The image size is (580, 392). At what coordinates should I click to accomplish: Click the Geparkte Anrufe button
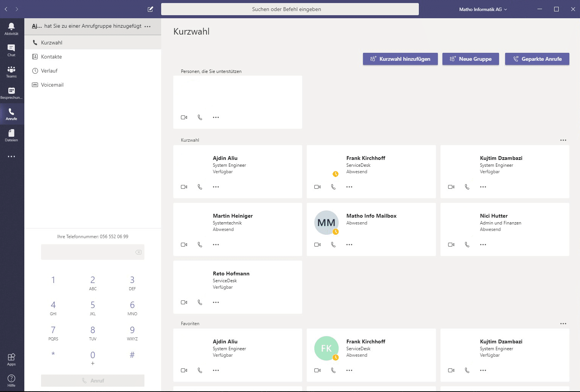point(537,59)
